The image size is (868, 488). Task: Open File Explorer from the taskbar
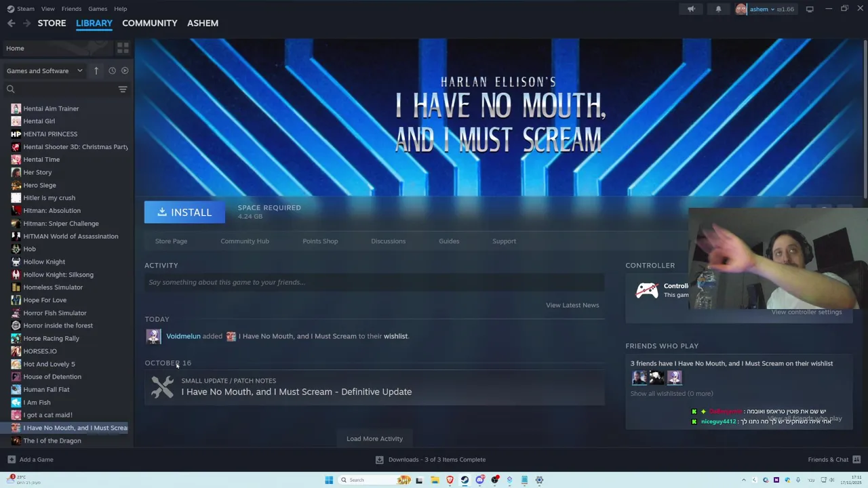pos(435,480)
